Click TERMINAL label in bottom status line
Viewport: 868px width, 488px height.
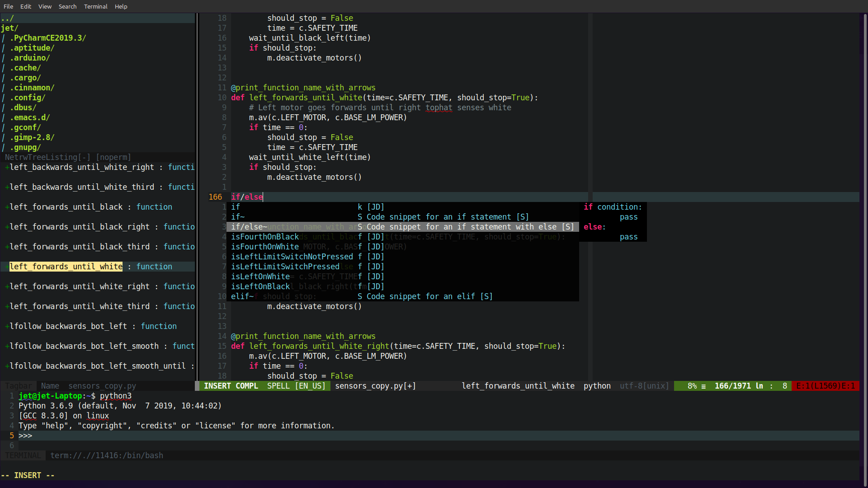coord(23,455)
